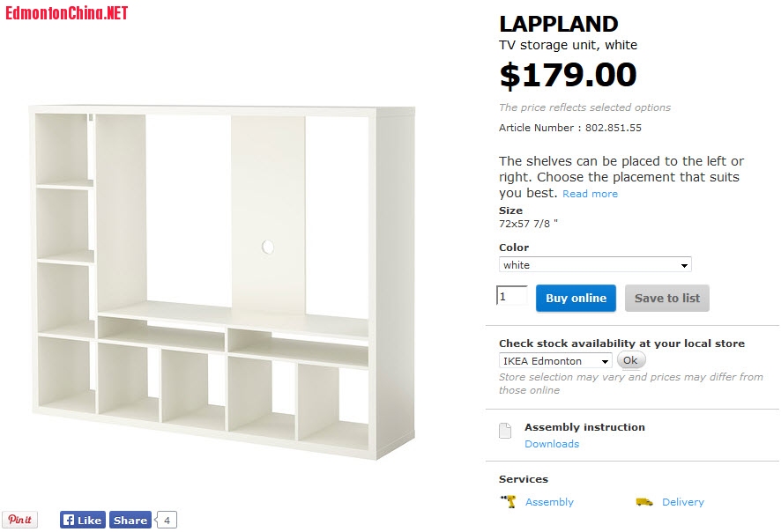Click the Delivery service link
Image resolution: width=781 pixels, height=532 pixels.
click(683, 502)
